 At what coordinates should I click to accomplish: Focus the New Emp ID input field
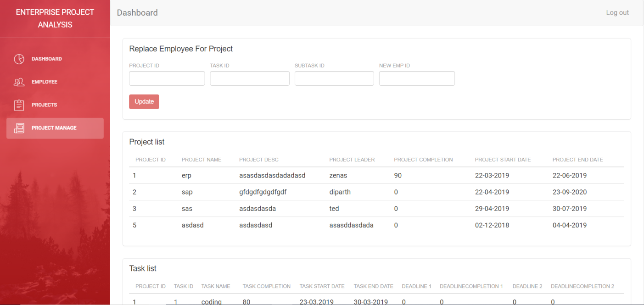point(417,78)
